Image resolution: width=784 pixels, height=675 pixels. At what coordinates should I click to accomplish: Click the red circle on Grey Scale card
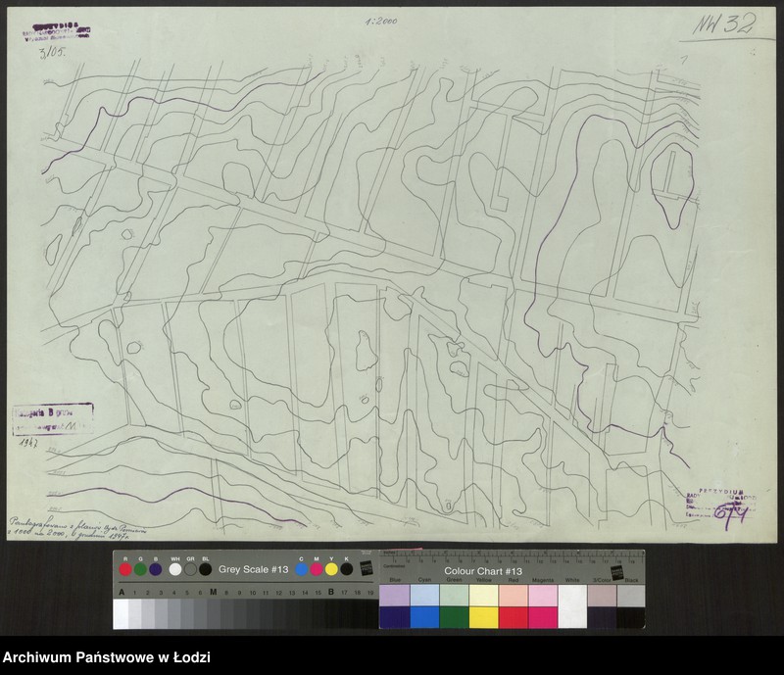click(x=124, y=569)
